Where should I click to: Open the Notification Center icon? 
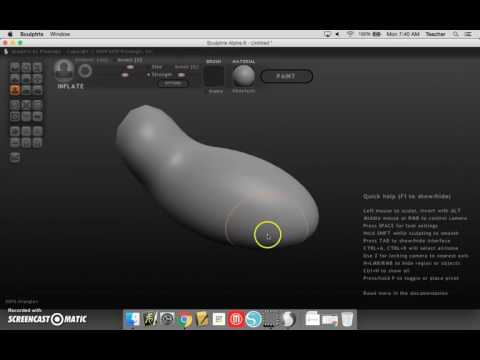point(468,34)
